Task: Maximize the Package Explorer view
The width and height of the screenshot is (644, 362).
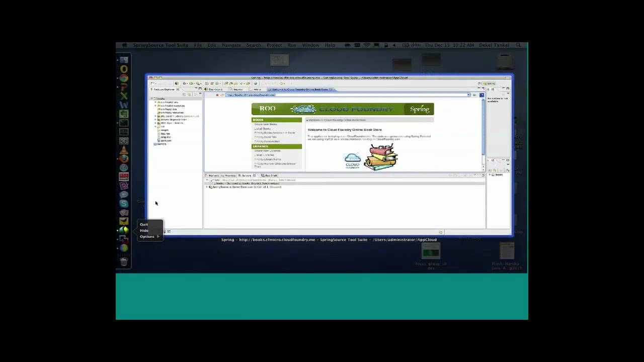Action: [x=200, y=89]
